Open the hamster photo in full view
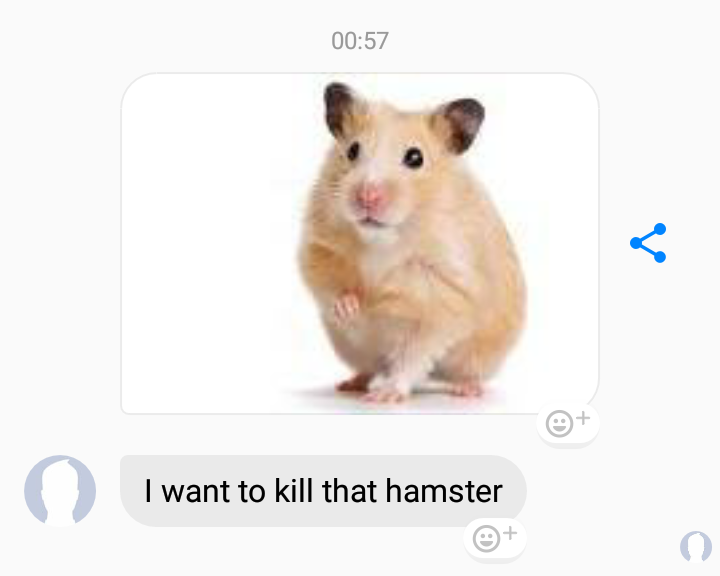Viewport: 720px width, 576px height. click(360, 243)
